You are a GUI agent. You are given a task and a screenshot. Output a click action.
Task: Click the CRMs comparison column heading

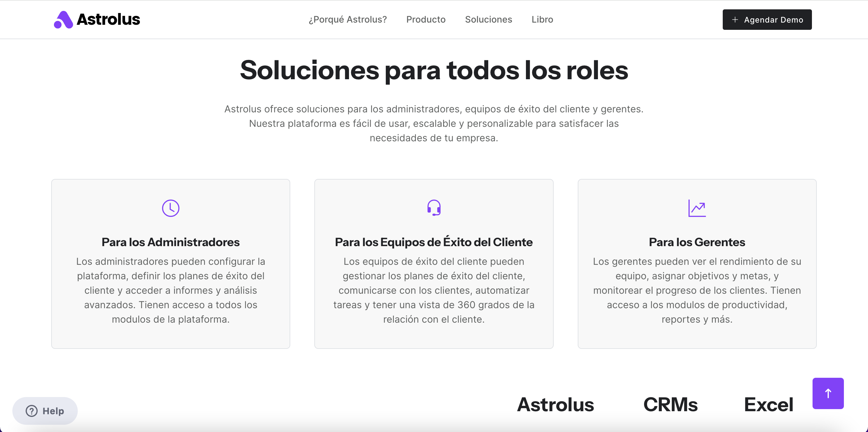[670, 404]
